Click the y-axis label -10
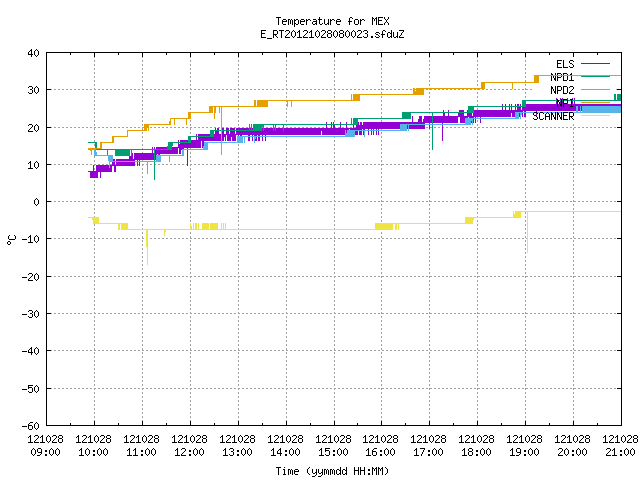 31,239
